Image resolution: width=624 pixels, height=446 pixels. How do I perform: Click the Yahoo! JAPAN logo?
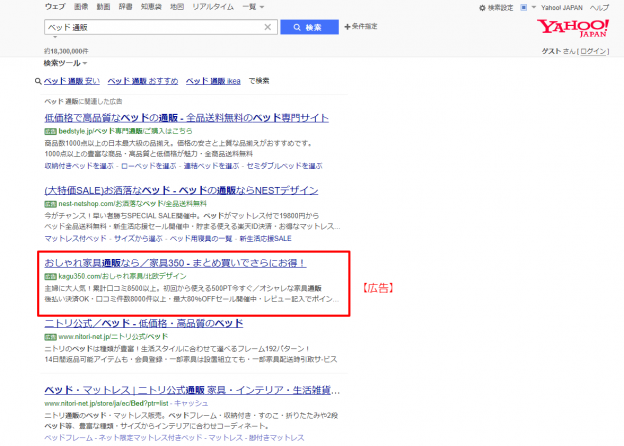click(573, 28)
